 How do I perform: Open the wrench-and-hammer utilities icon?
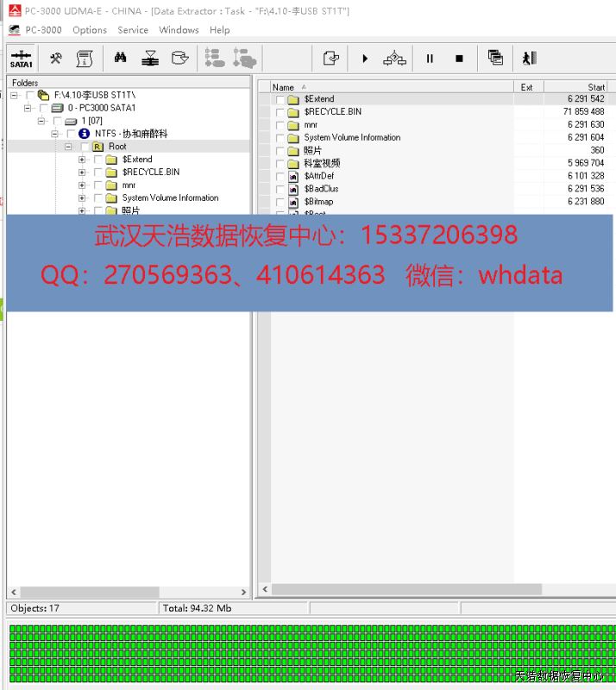tap(56, 59)
